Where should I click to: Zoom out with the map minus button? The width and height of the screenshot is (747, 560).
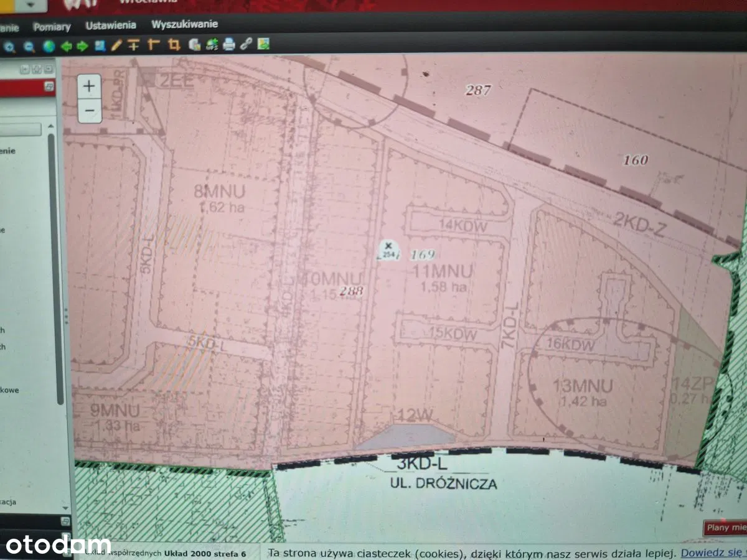coord(90,111)
